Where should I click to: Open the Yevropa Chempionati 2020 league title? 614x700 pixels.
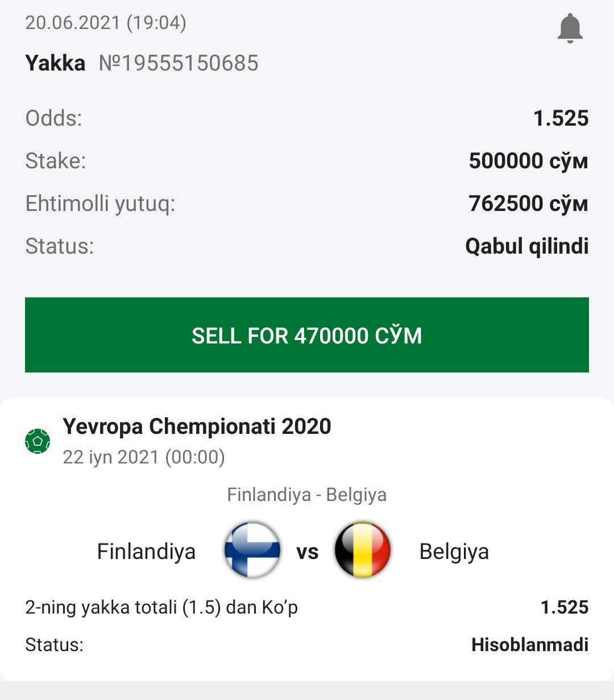tap(197, 426)
